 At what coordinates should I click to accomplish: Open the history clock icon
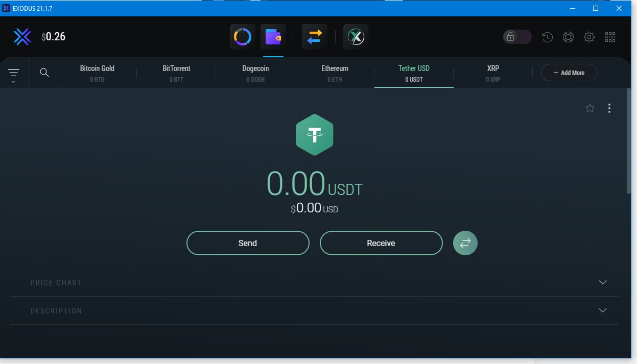pyautogui.click(x=547, y=37)
